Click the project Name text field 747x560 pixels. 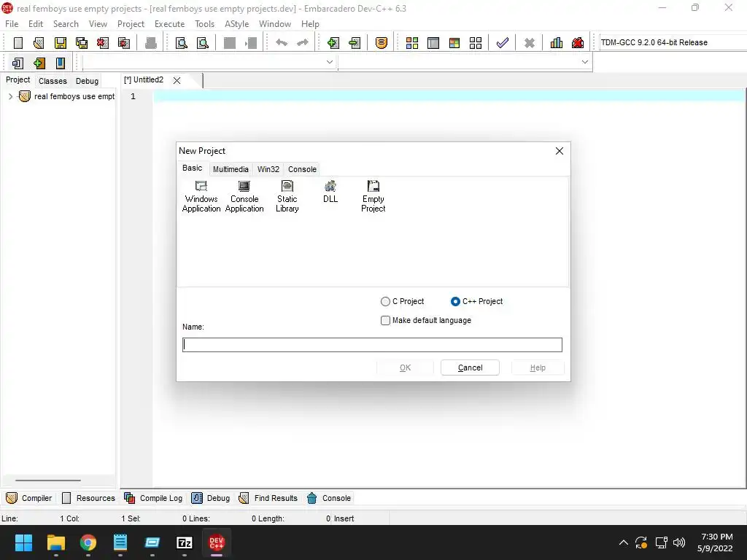tap(372, 345)
